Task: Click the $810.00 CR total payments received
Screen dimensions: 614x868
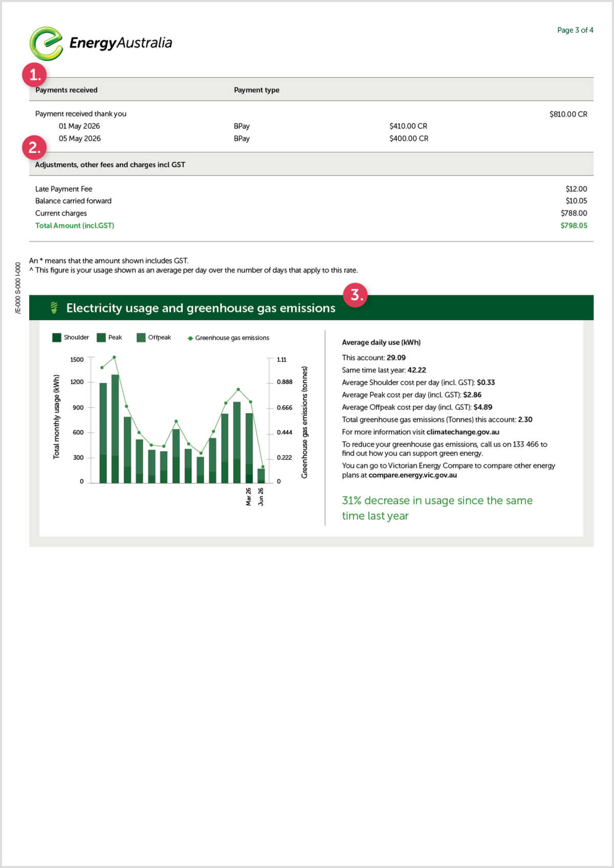Action: 568,114
